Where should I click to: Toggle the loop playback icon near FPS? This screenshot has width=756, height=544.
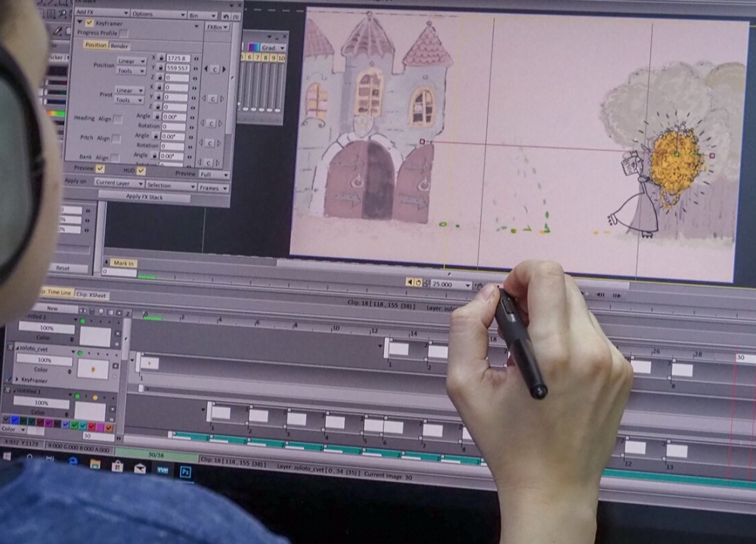pos(418,283)
